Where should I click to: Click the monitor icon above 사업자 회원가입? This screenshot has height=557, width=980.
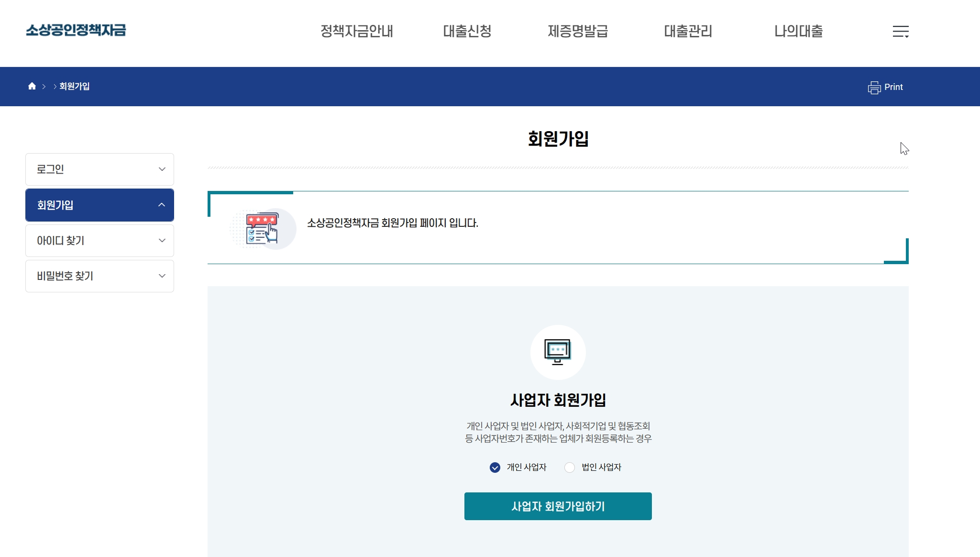(558, 352)
